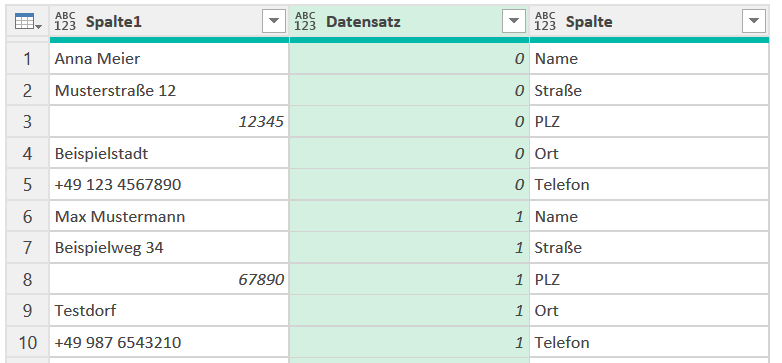Click the Testdorf cell
This screenshot has height=363, width=782.
(x=169, y=311)
